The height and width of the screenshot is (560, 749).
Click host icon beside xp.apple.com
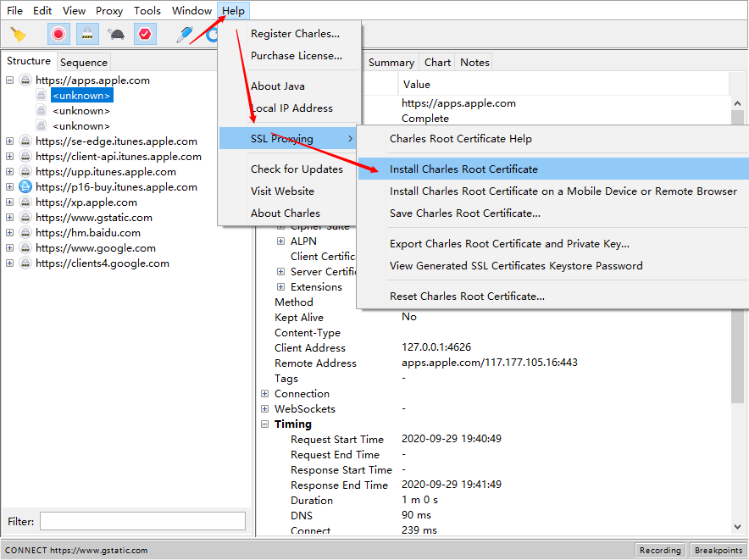(25, 202)
